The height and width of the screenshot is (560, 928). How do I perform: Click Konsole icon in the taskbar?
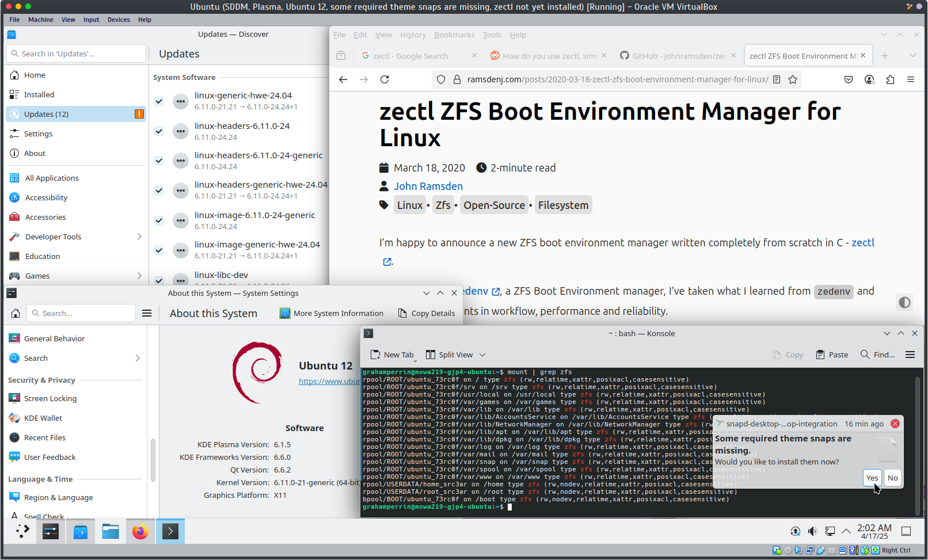click(x=170, y=531)
